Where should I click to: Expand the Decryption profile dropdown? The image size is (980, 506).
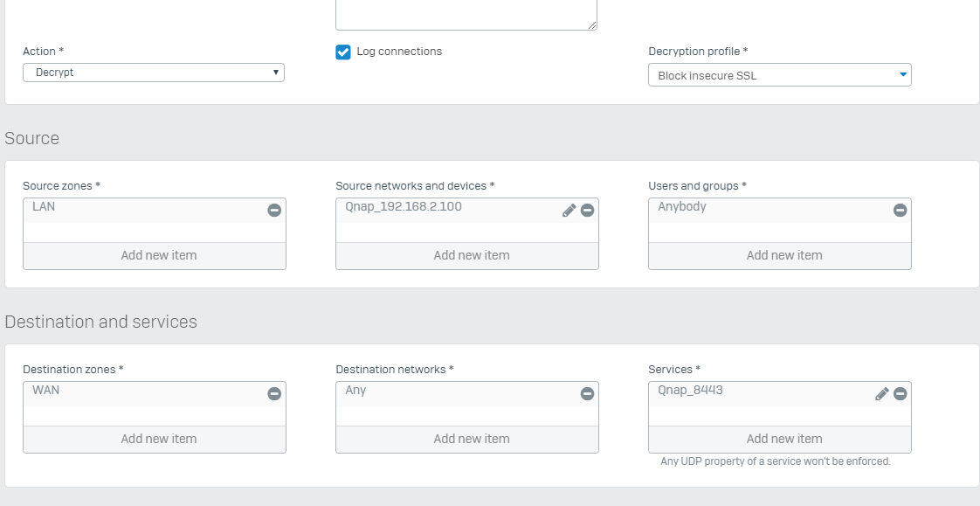[780, 75]
